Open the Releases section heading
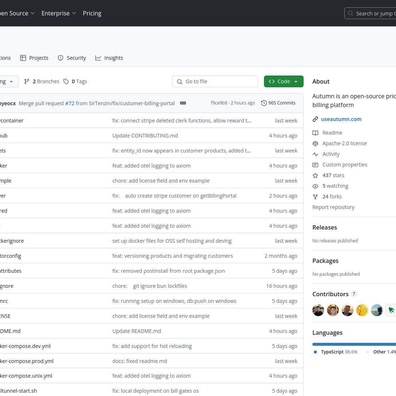The height and width of the screenshot is (396, 396). point(325,227)
